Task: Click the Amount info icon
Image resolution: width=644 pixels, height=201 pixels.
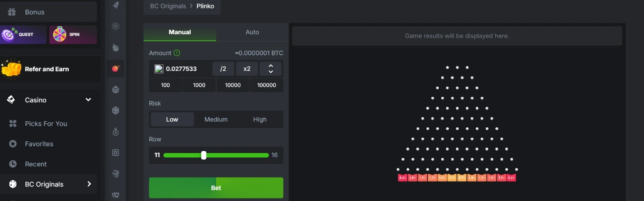Action: point(177,53)
